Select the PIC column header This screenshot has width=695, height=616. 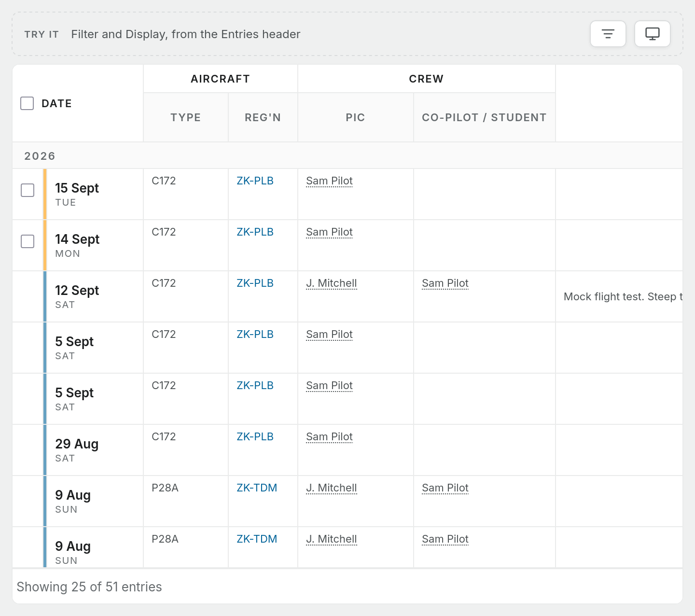coord(356,117)
